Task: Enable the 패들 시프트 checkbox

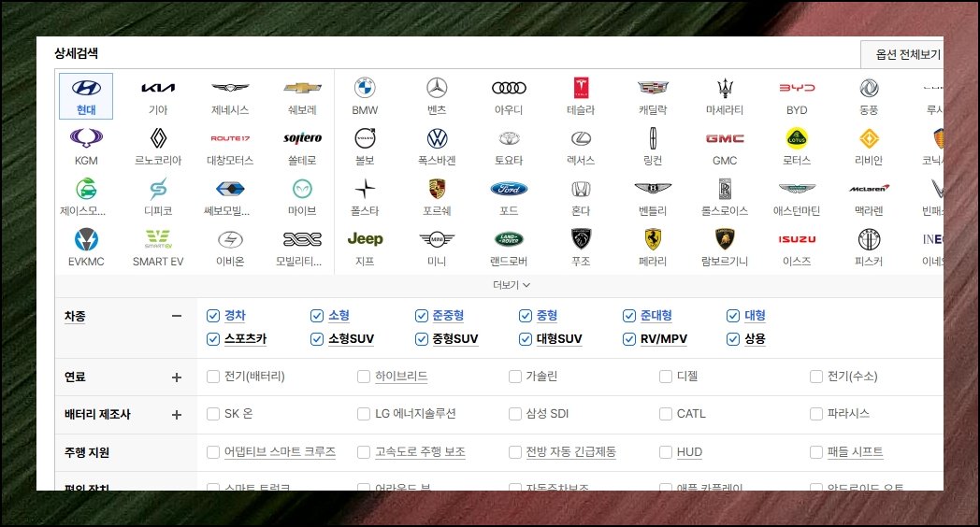Action: pos(816,452)
